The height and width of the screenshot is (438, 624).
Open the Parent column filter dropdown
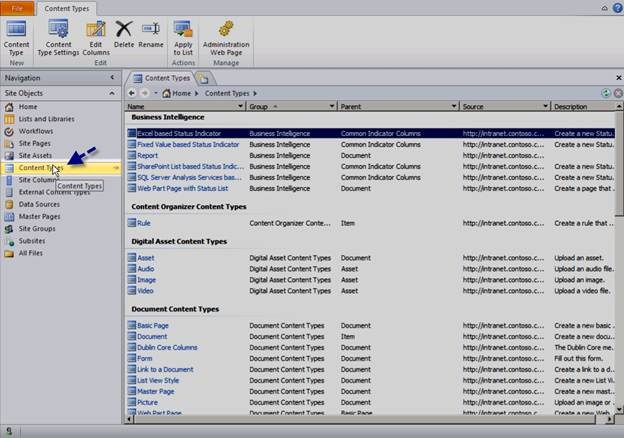tap(454, 106)
